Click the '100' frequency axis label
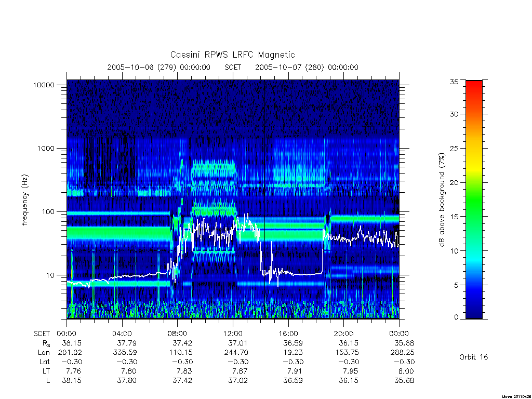The image size is (532, 399). [48, 212]
